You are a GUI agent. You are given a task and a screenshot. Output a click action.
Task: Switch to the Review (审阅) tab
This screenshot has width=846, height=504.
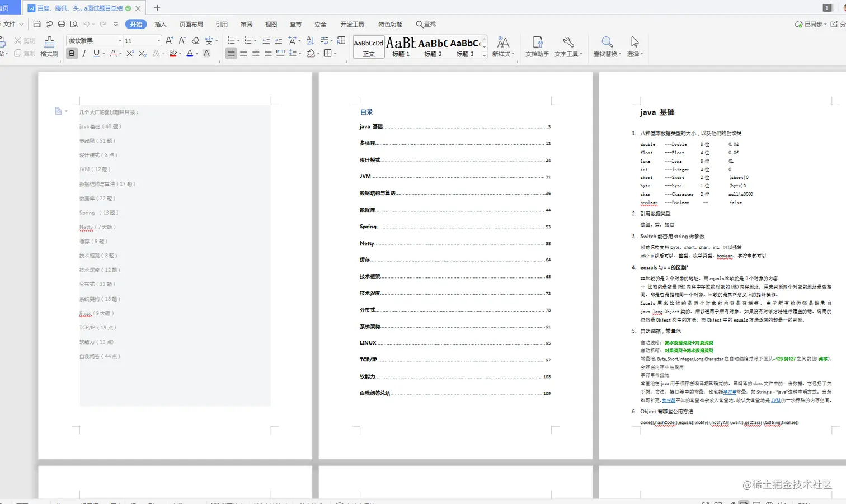coord(247,24)
